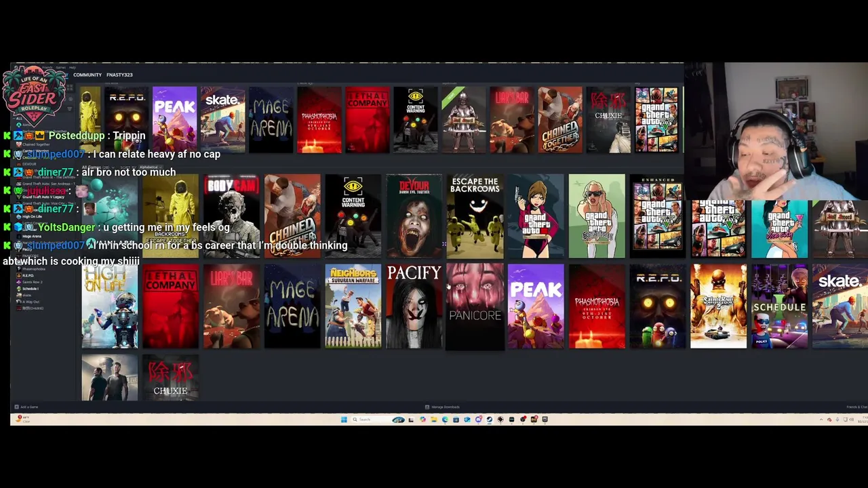This screenshot has width=868, height=488.
Task: Open sidebar filter options icon
Action: (x=69, y=109)
